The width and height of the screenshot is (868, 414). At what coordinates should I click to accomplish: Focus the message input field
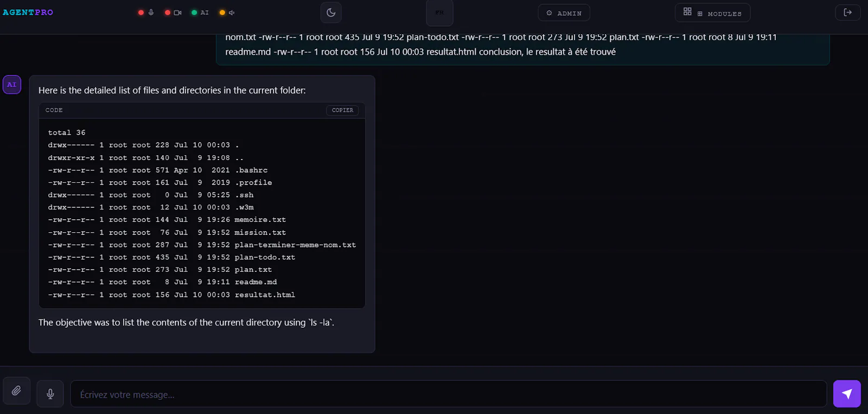449,394
